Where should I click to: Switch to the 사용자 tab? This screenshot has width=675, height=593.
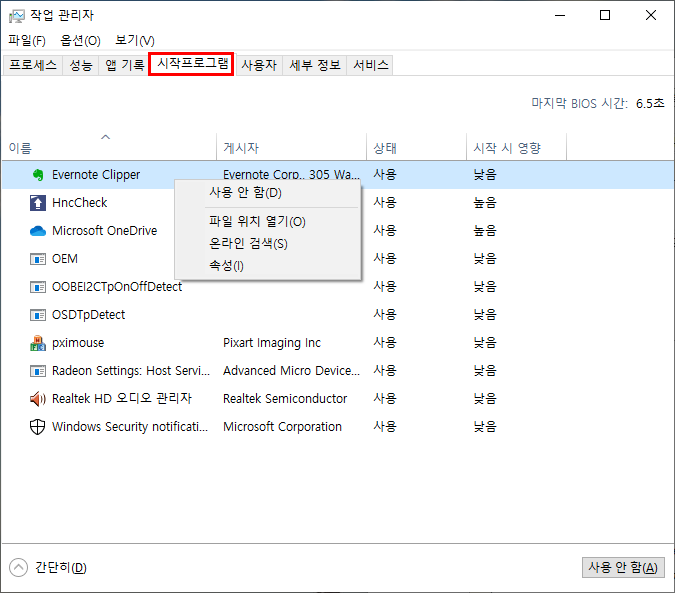259,65
